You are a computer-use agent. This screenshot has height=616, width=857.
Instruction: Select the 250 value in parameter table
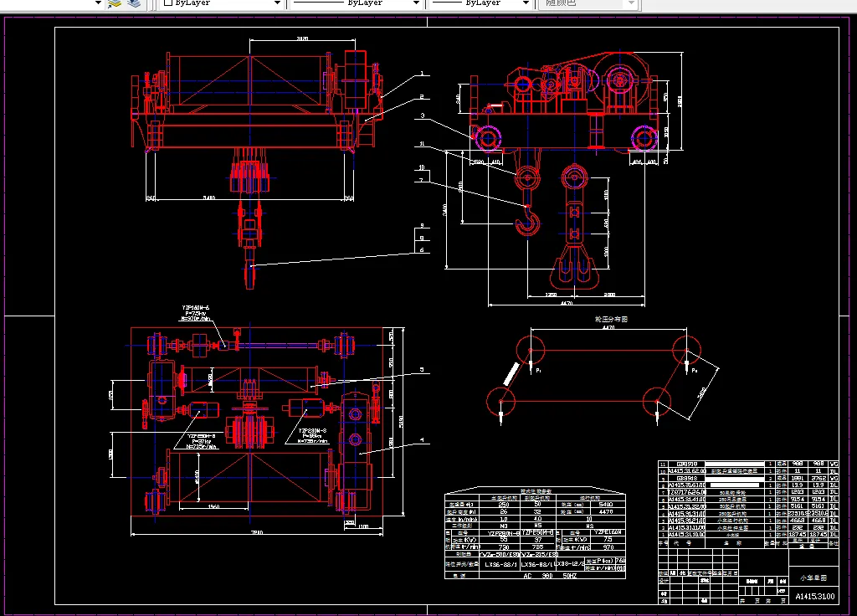pos(503,505)
